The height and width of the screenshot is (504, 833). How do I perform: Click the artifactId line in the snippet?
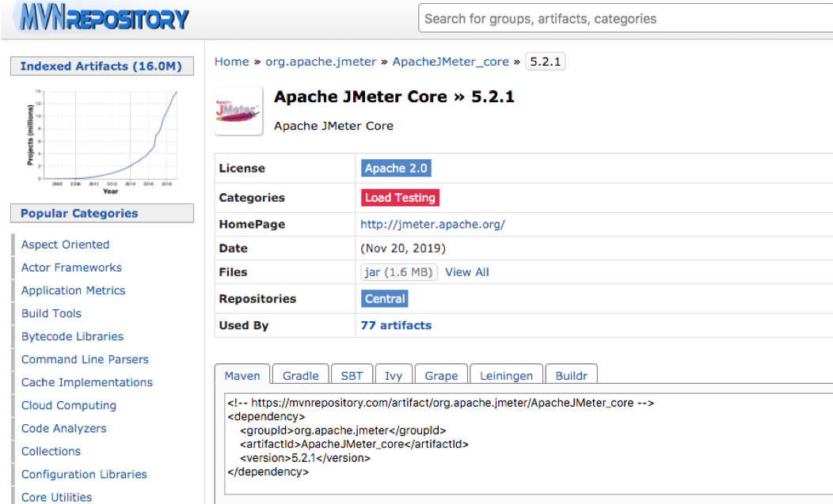tap(354, 444)
